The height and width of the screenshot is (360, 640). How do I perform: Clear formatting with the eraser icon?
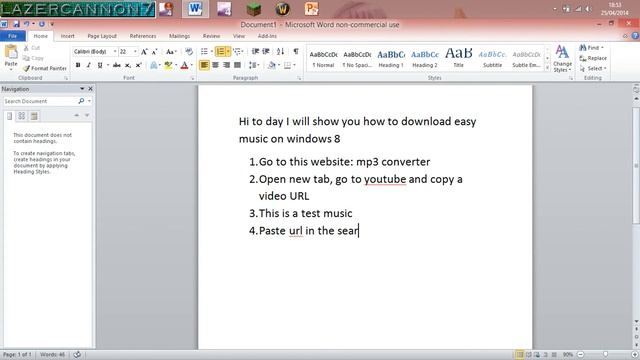click(x=189, y=51)
